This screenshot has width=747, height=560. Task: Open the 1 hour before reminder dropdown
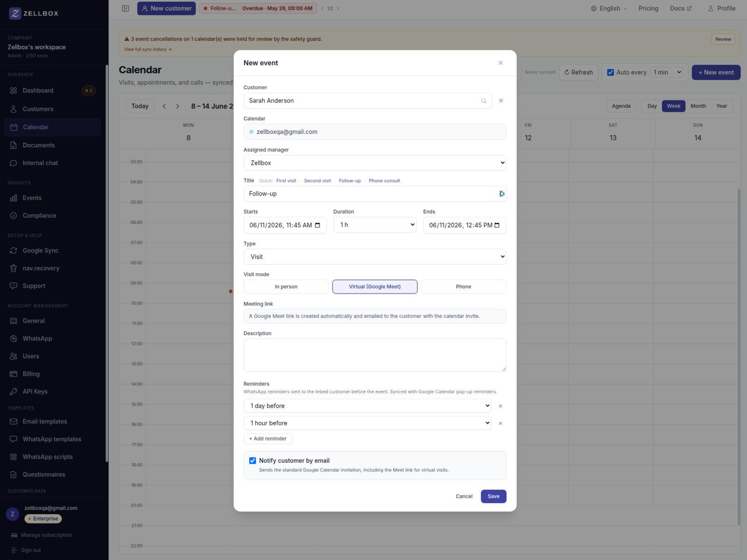click(367, 423)
